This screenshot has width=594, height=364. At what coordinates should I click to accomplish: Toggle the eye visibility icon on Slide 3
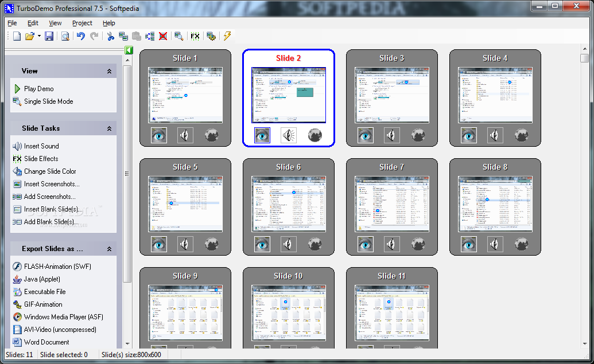coord(365,135)
